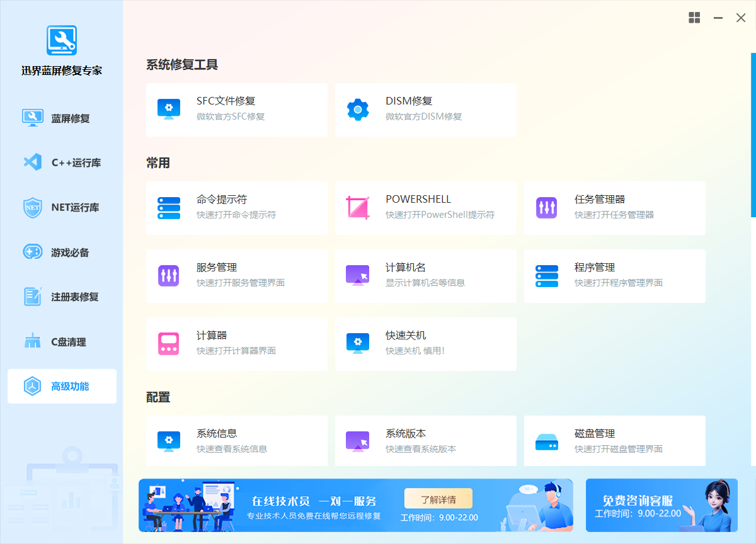Open the C++运行库 sidebar tab
The height and width of the screenshot is (544, 756).
point(62,162)
